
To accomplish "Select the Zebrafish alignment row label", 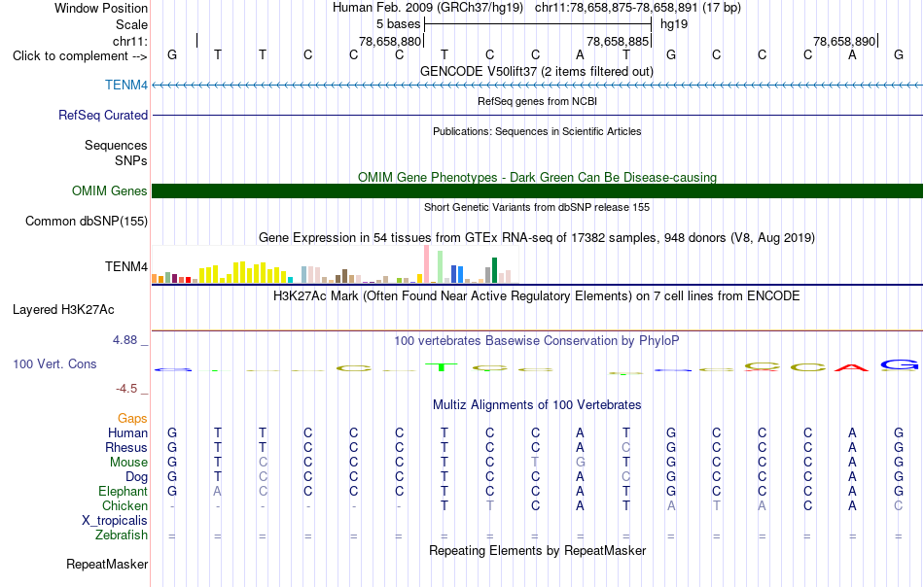I will pos(122,535).
